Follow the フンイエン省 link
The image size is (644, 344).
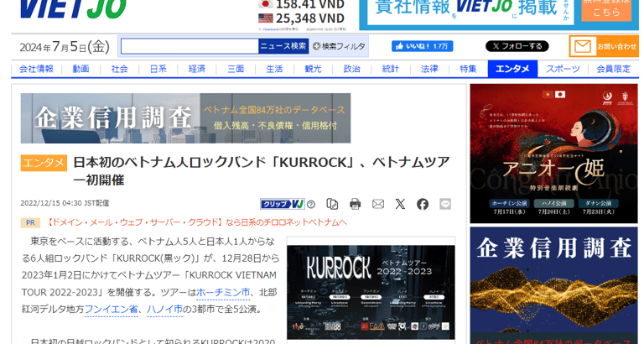click(111, 309)
